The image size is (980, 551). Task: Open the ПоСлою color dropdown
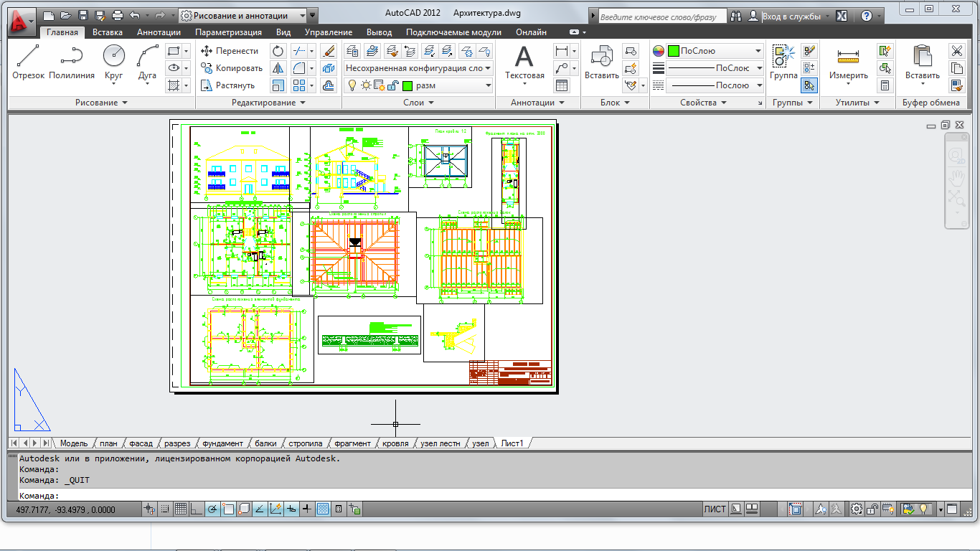(715, 51)
